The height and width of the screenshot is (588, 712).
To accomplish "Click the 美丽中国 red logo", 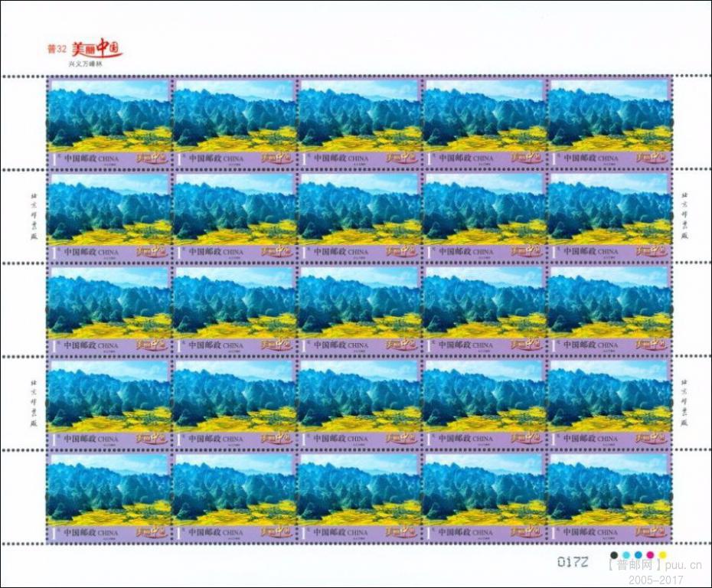I will (96, 48).
